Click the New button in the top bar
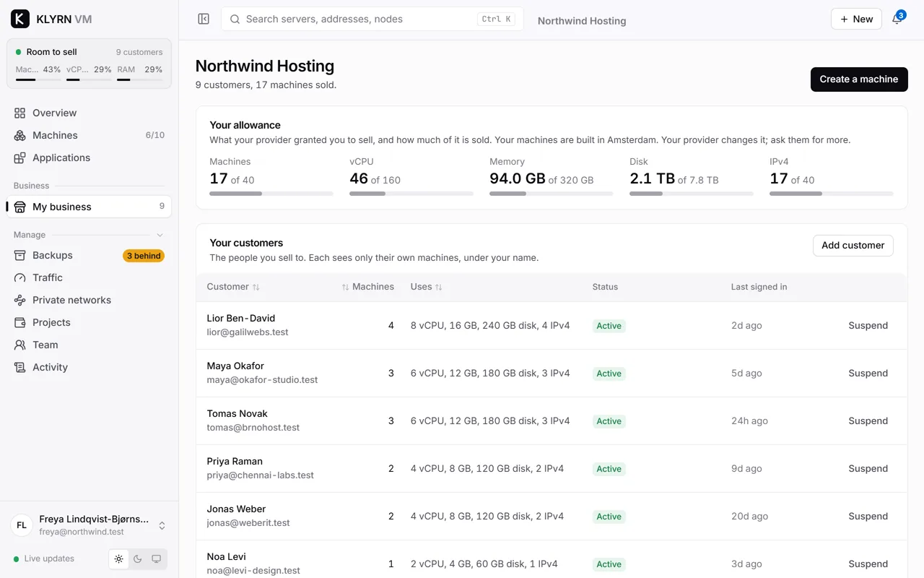Screen dimensions: 924x578 point(856,19)
